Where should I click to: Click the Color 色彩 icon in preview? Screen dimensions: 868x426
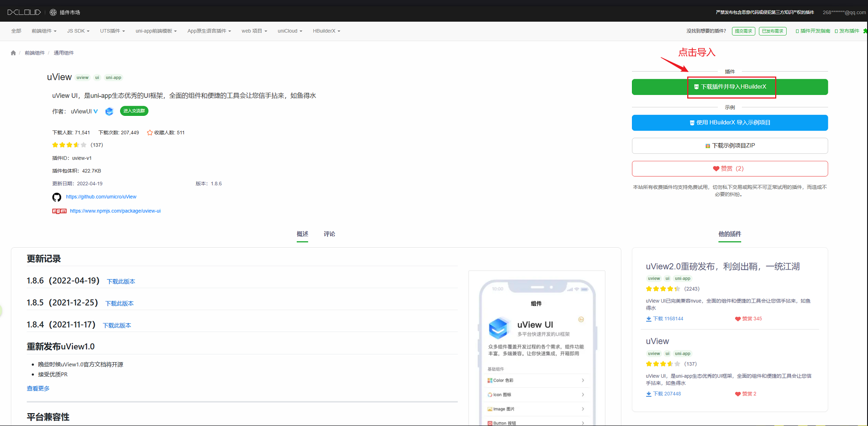pos(490,380)
